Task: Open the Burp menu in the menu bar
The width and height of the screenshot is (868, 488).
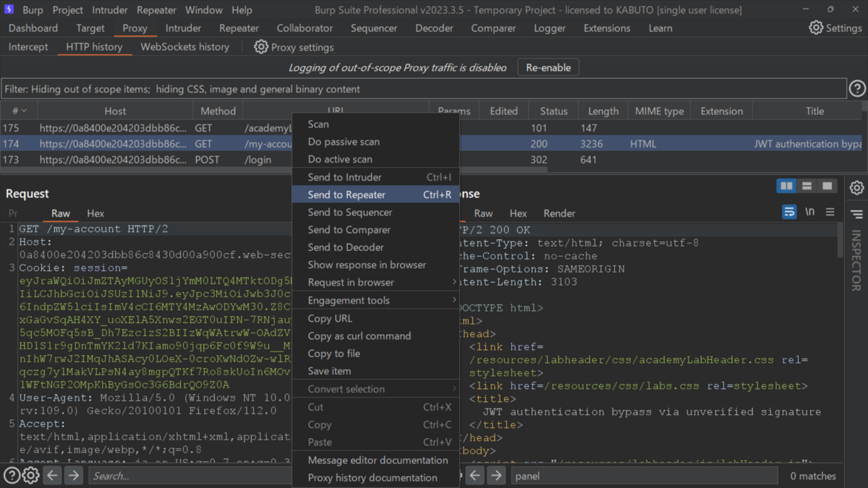Action: (x=33, y=10)
